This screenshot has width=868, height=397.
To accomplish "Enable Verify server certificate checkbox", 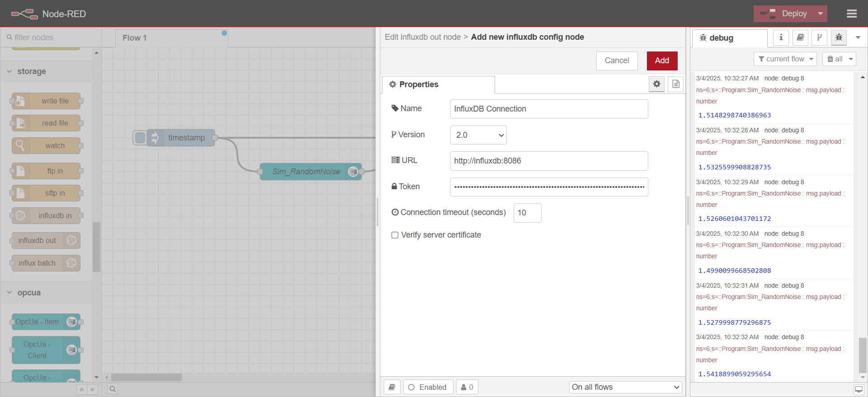I will pyautogui.click(x=395, y=235).
